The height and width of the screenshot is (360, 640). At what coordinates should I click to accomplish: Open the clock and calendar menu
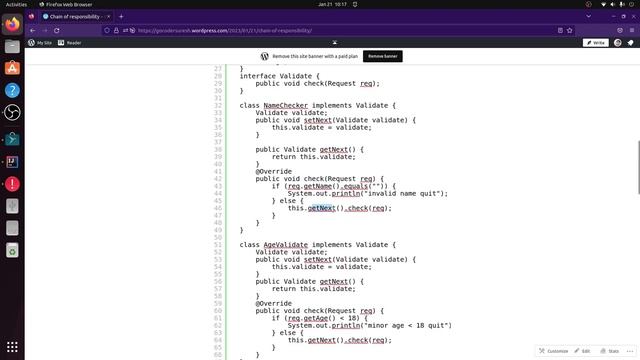[x=332, y=4]
